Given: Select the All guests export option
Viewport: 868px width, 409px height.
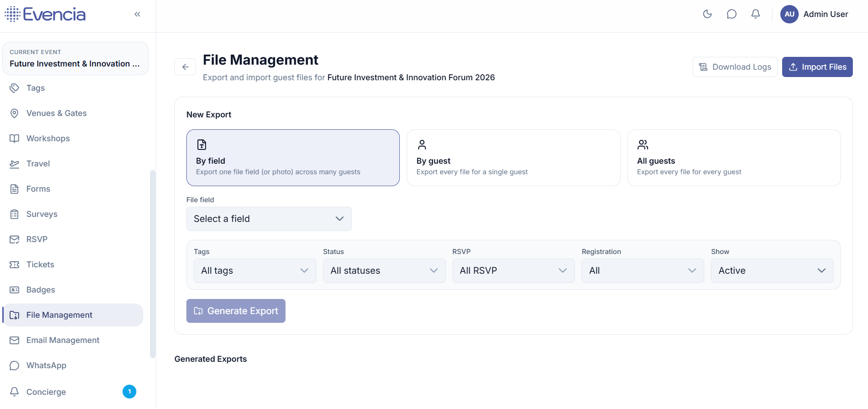Looking at the screenshot, I should [734, 158].
